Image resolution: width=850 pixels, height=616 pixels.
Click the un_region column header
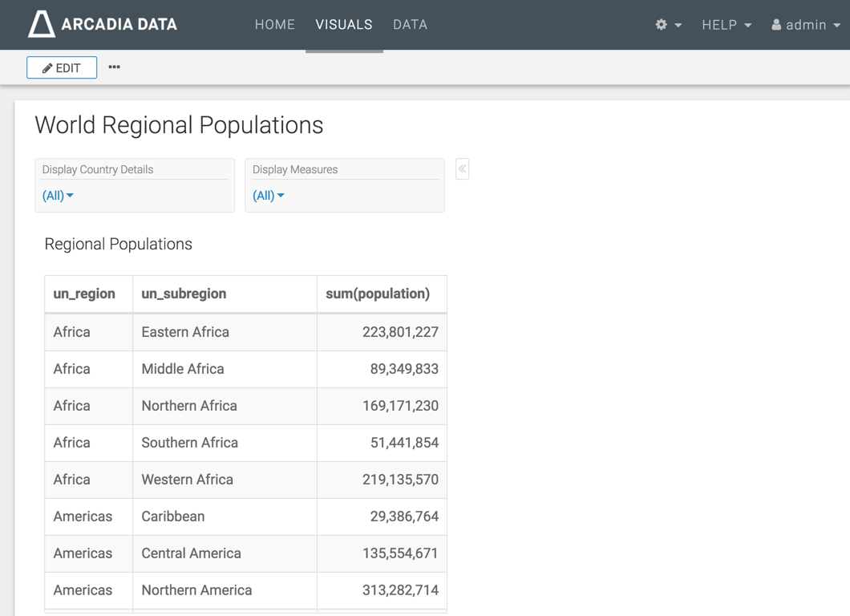pos(84,294)
